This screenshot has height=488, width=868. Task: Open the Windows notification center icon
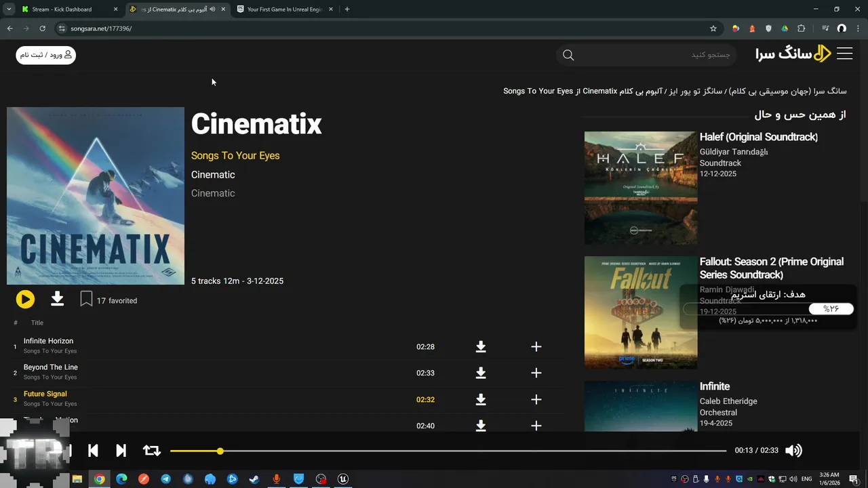(854, 479)
